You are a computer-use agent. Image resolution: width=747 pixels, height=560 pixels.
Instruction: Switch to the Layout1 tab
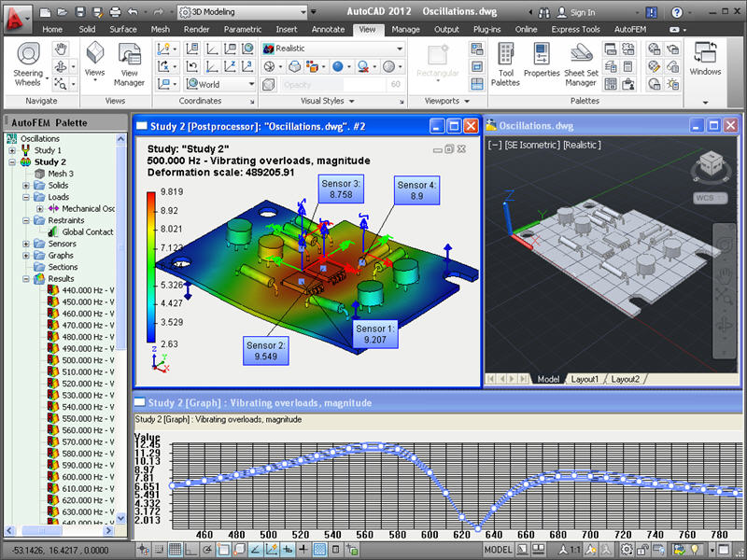[585, 379]
